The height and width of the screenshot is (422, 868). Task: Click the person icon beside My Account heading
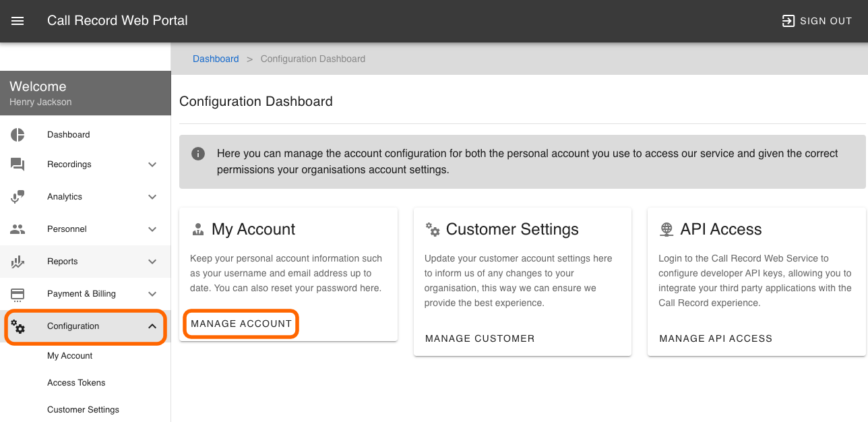pos(198,229)
